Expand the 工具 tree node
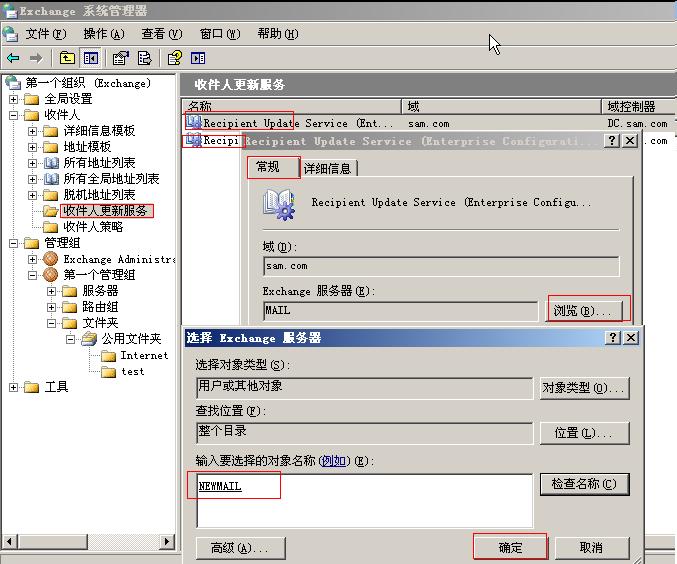This screenshot has width=677, height=564. tap(14, 387)
